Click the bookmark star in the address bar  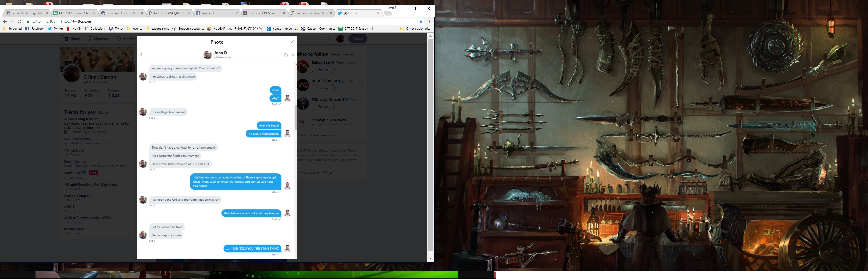pos(421,21)
